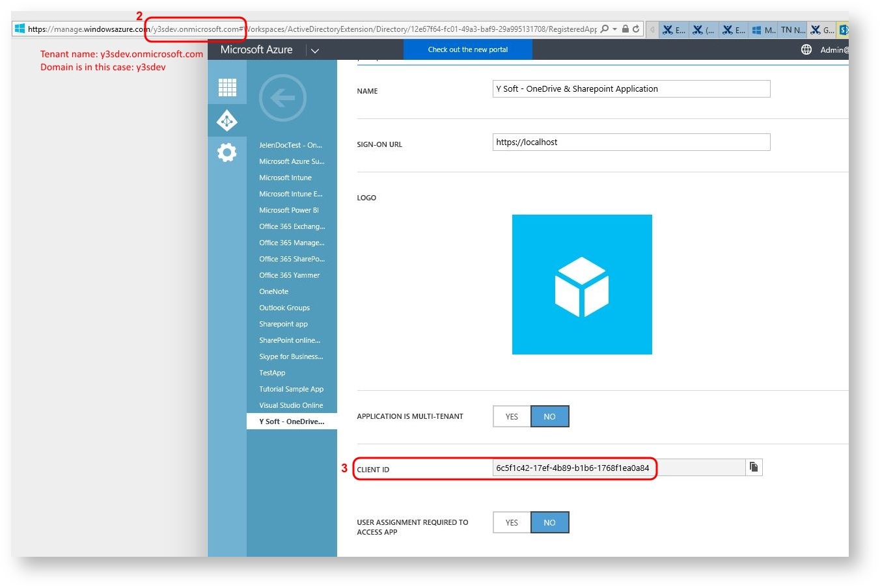Click the Microsoft Azure title
The image size is (880, 588).
tap(256, 49)
